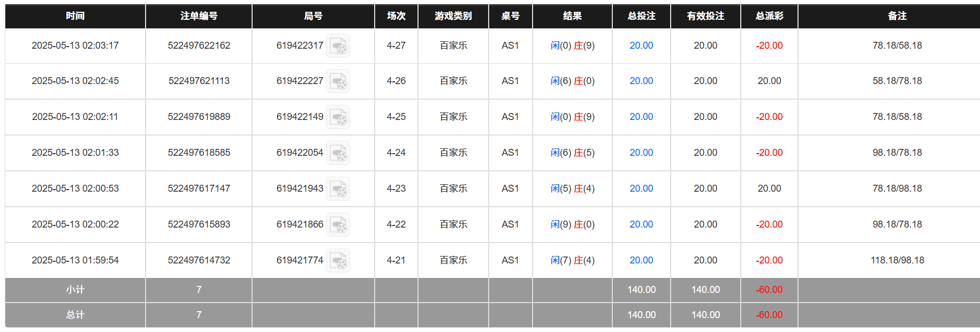980x332 pixels.
Task: Click the 总计 grand total row label
Action: (75, 315)
